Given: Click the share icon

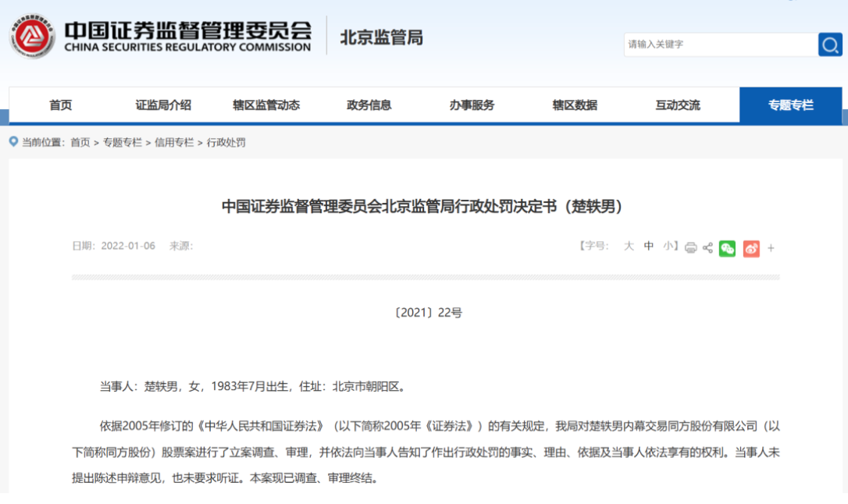Looking at the screenshot, I should 707,248.
